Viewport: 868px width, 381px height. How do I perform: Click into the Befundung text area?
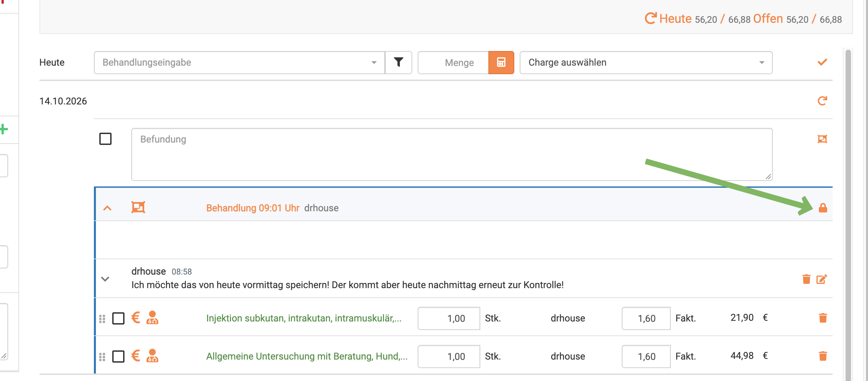click(452, 154)
